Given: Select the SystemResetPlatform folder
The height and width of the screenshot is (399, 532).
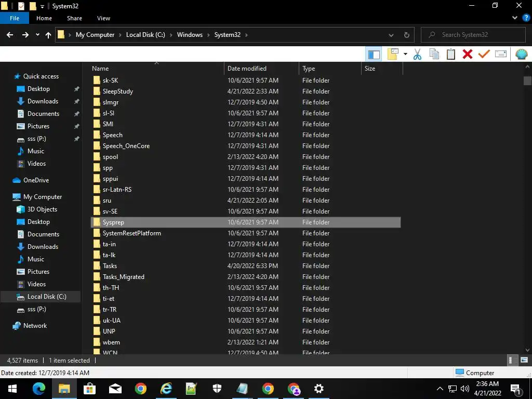Looking at the screenshot, I should [x=131, y=233].
